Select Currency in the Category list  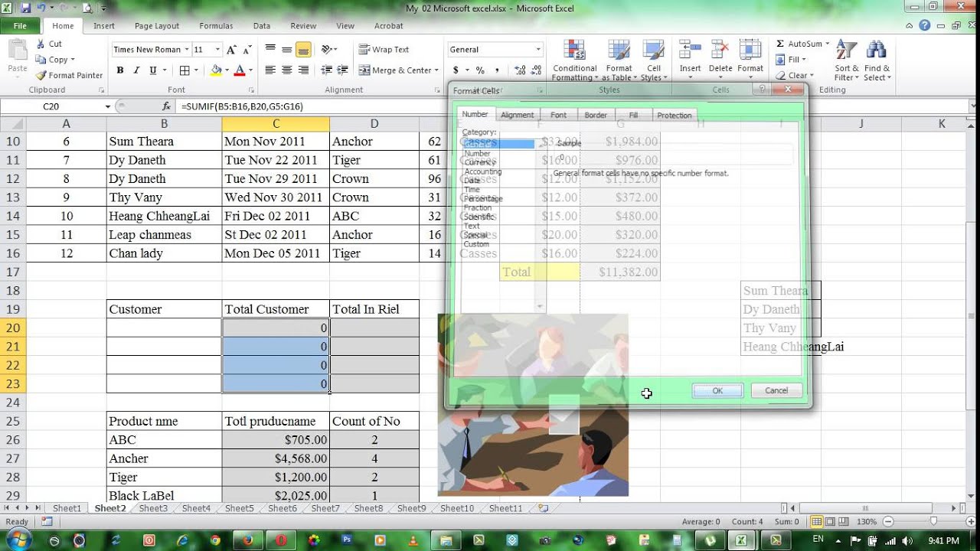[480, 162]
